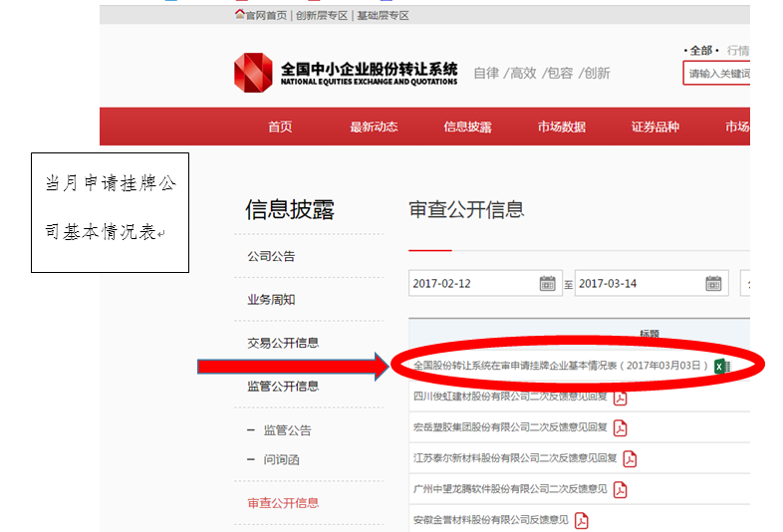Click the PDF icon for 江苏泰尔新材料 row
The height and width of the screenshot is (532, 783).
(630, 459)
